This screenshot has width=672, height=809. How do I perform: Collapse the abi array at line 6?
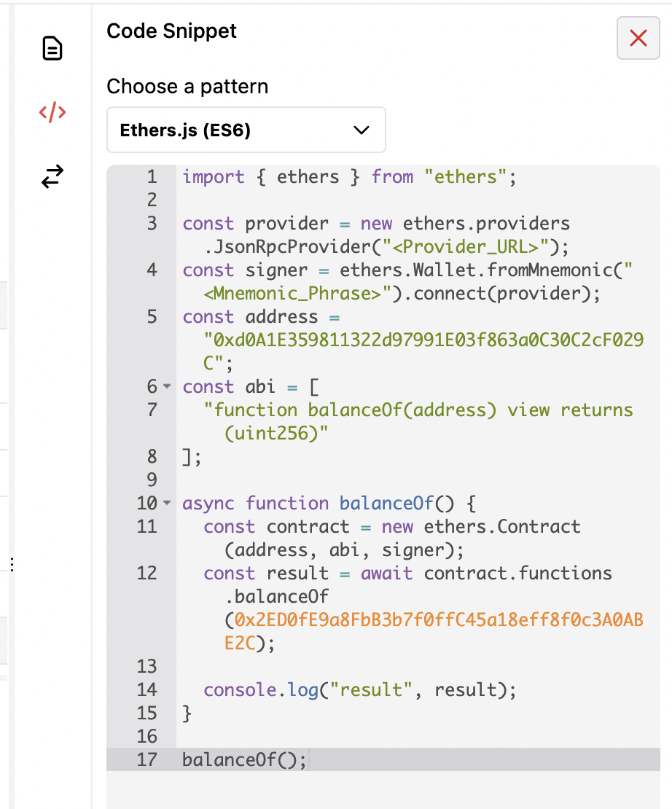click(x=167, y=386)
